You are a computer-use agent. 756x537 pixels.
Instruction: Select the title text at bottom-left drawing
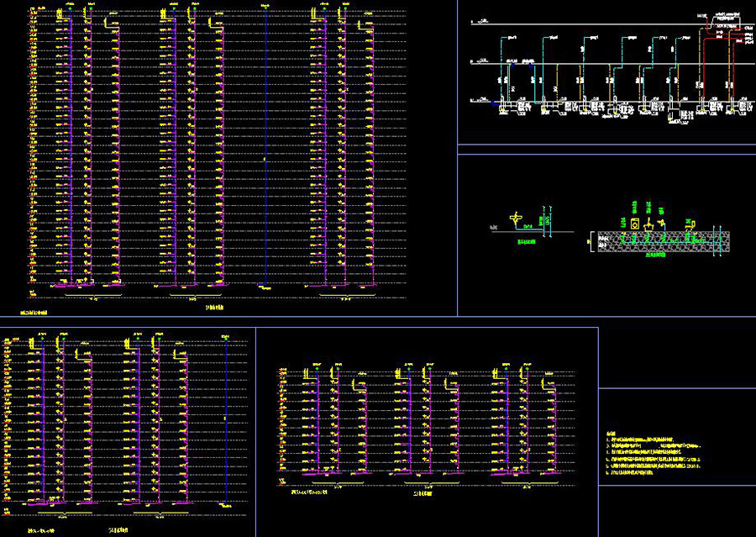(x=118, y=530)
